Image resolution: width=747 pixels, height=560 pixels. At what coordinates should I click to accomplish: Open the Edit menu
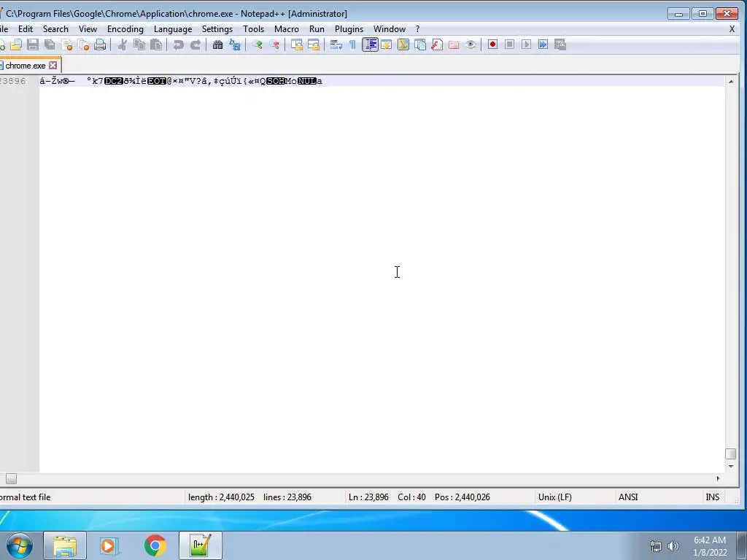(x=26, y=29)
